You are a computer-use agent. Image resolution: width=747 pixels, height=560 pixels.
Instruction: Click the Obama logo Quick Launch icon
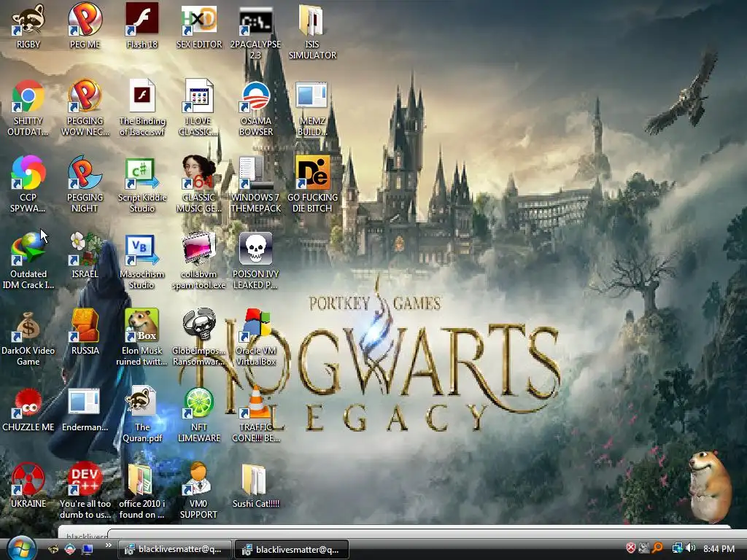point(70,549)
